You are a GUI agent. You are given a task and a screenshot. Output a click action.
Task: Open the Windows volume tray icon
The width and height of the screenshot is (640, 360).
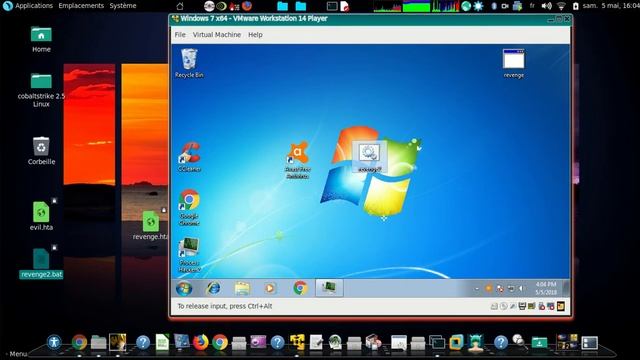pyautogui.click(x=522, y=289)
